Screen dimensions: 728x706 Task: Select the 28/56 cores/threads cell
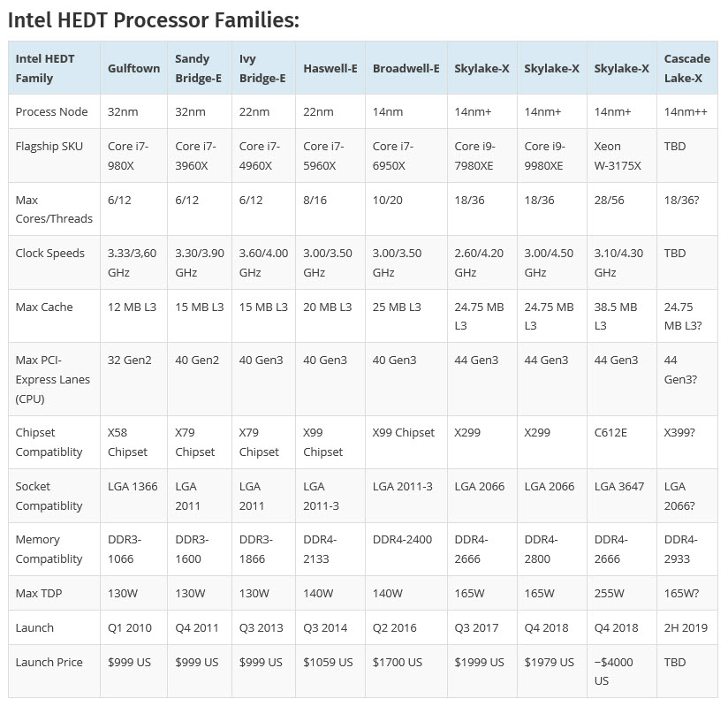pyautogui.click(x=610, y=200)
